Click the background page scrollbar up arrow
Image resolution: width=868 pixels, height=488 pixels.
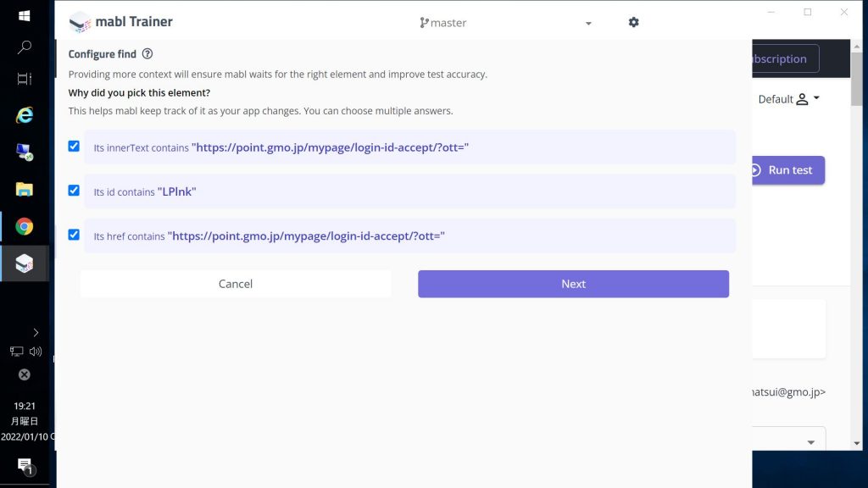[857, 47]
